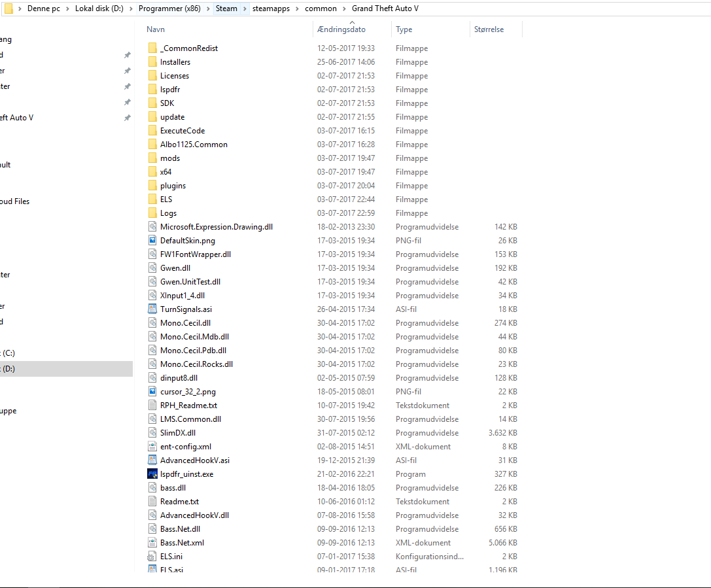Navigate to Lokal disk (D:) breadcrumb

pyautogui.click(x=99, y=9)
